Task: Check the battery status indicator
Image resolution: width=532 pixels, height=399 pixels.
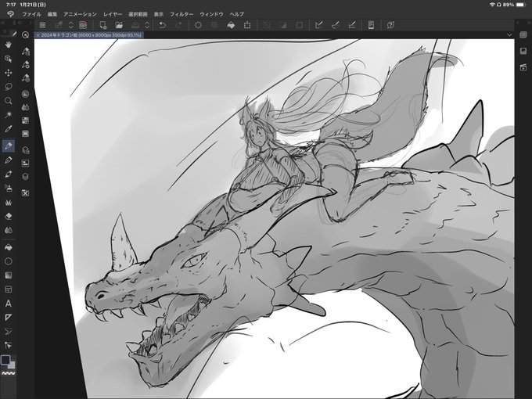Action: [x=520, y=5]
